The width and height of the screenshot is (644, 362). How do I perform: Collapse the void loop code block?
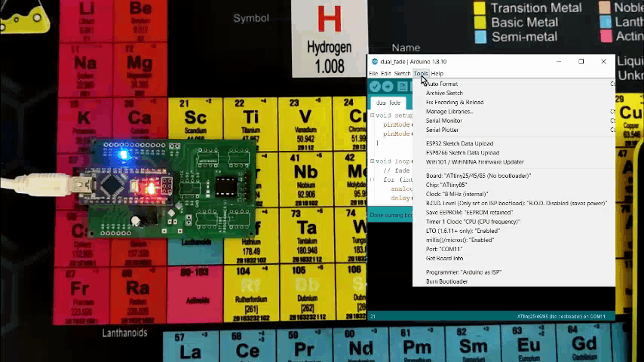tap(372, 161)
